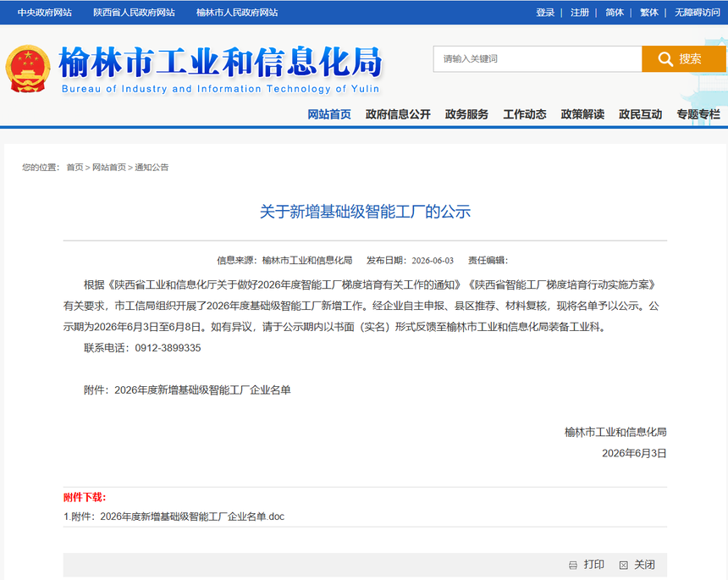Click the 附件下载 red heading
Screen dimensions: 728x580
point(85,497)
